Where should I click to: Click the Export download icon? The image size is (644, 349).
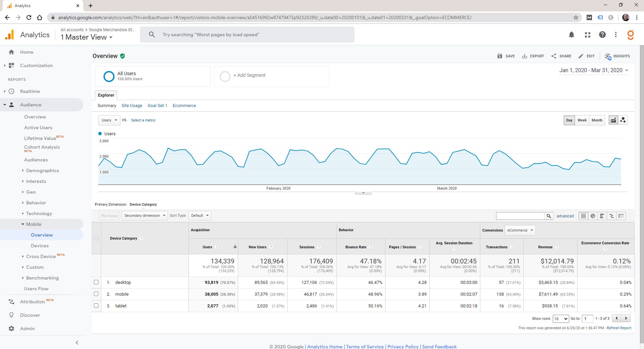click(525, 56)
